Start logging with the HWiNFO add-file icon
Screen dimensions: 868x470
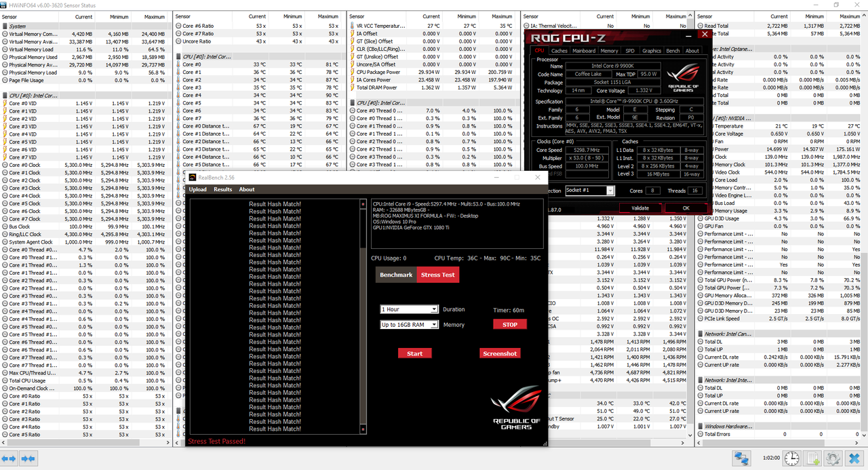coord(813,459)
